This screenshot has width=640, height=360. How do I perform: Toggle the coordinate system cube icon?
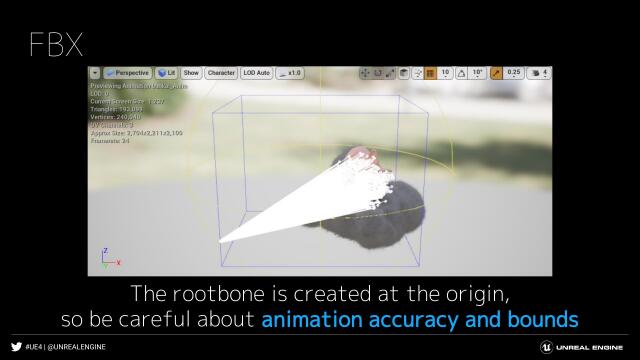[404, 73]
